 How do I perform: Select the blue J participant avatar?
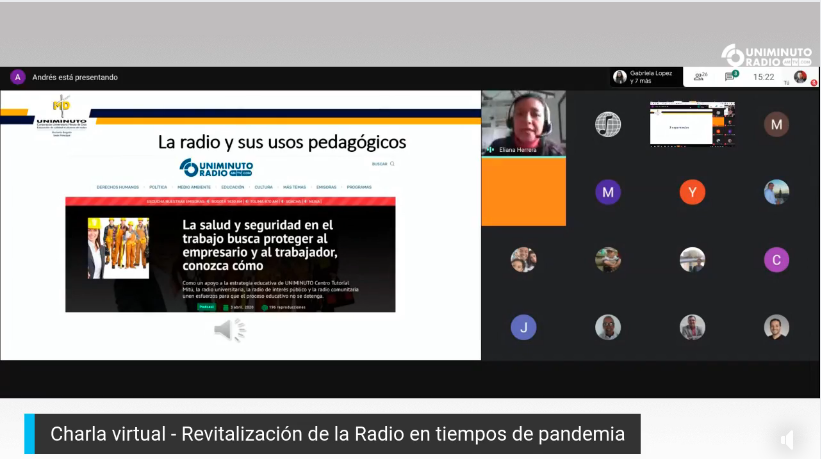coord(523,328)
